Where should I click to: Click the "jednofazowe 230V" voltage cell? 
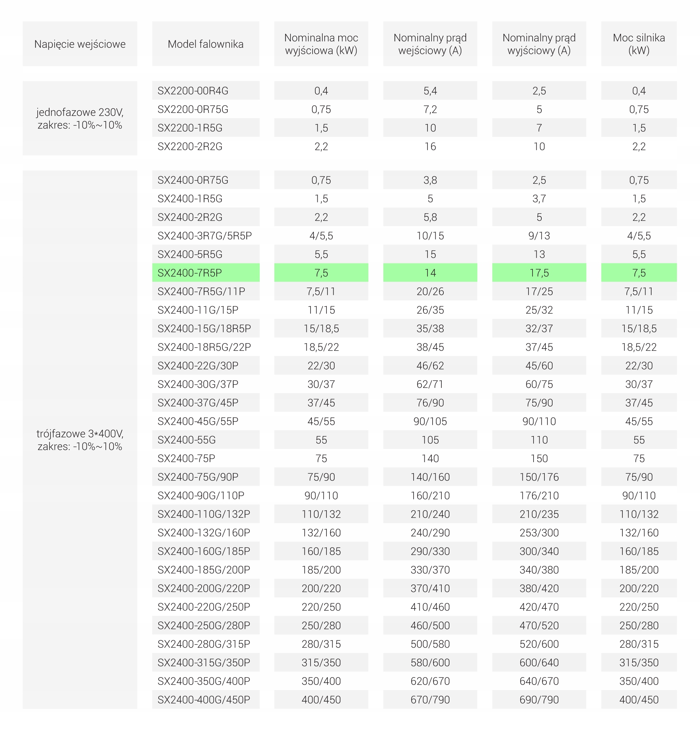coord(80,118)
